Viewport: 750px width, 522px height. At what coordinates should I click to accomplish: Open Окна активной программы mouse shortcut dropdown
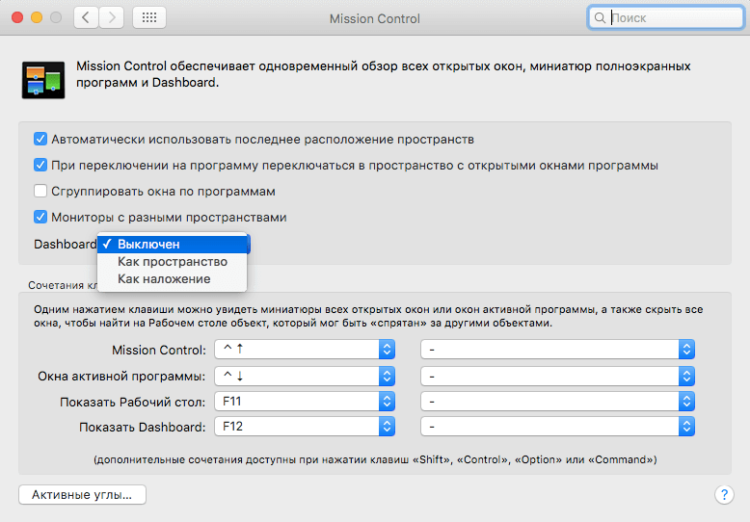[557, 376]
